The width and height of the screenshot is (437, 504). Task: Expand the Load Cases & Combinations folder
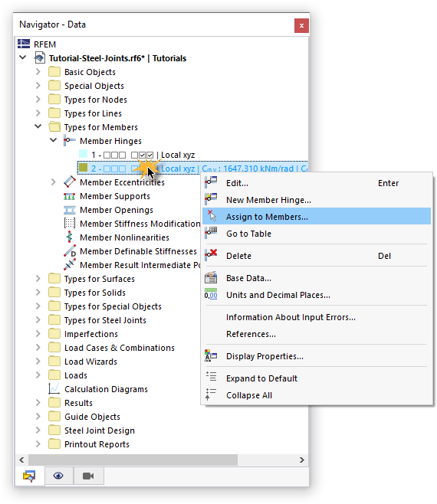click(38, 348)
